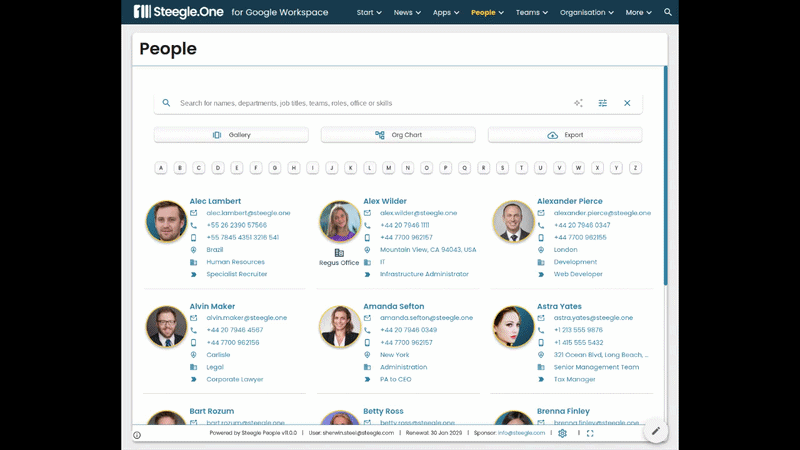Click the vertical scrollbar on the right
The width and height of the screenshot is (800, 450).
665,176
